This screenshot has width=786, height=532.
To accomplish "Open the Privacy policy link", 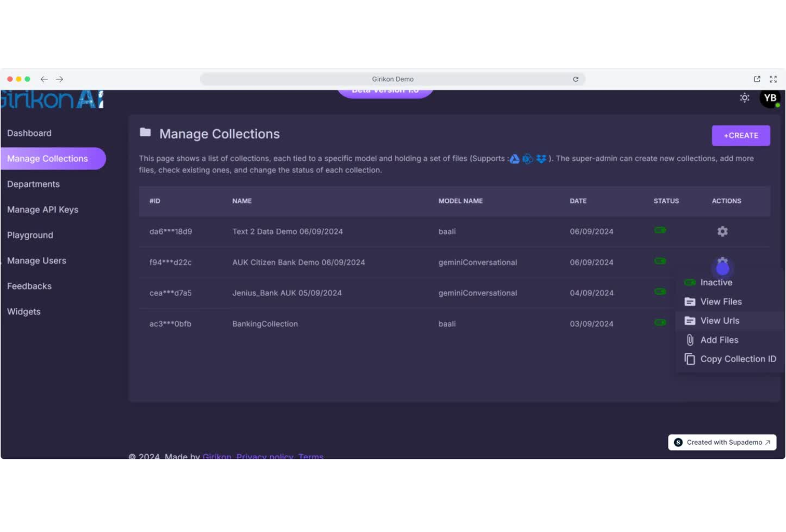I will tap(264, 456).
